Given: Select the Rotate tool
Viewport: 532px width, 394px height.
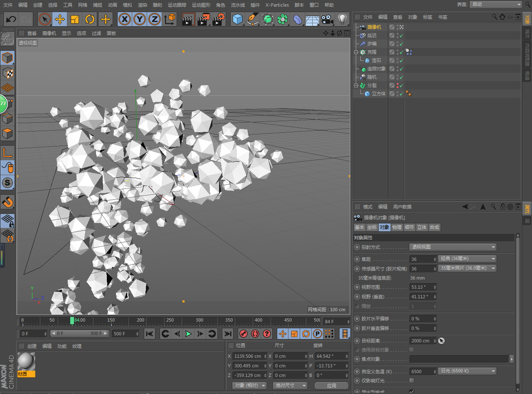Looking at the screenshot, I should [x=90, y=19].
